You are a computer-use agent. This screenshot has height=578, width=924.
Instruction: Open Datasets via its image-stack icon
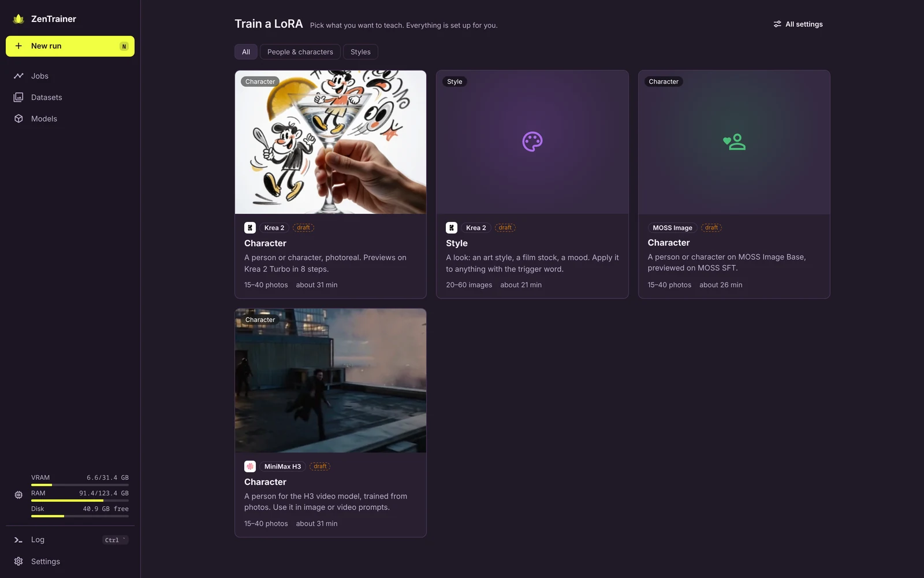(x=18, y=97)
